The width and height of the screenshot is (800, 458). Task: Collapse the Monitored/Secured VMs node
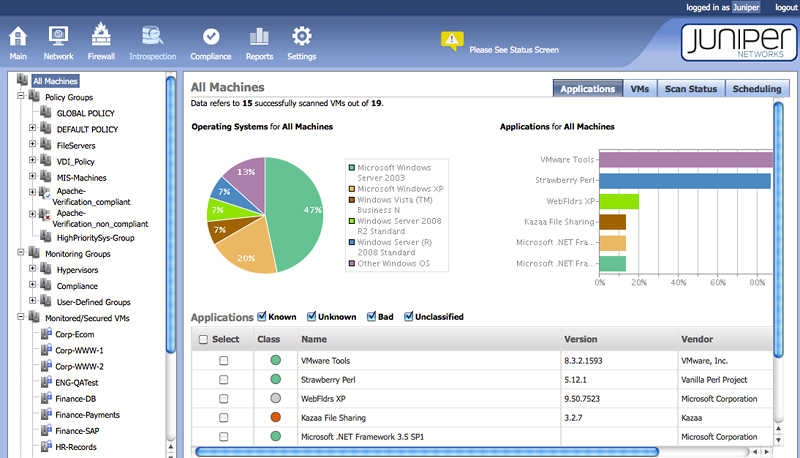21,318
